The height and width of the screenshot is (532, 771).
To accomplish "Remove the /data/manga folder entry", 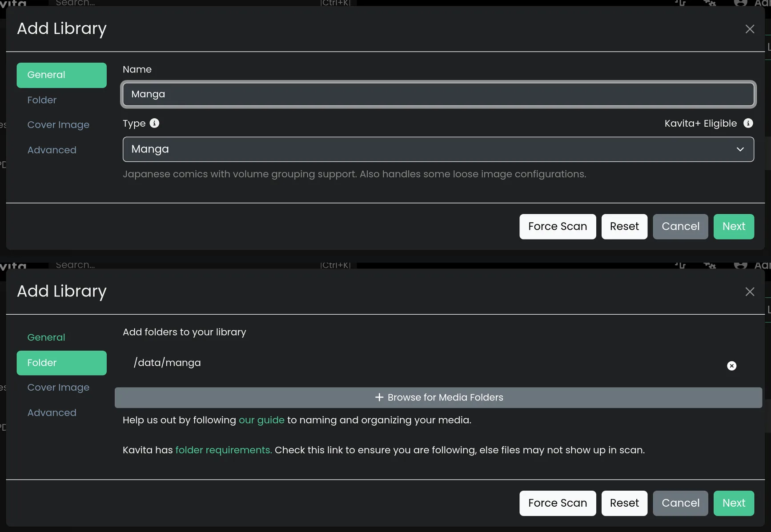I will coord(731,366).
